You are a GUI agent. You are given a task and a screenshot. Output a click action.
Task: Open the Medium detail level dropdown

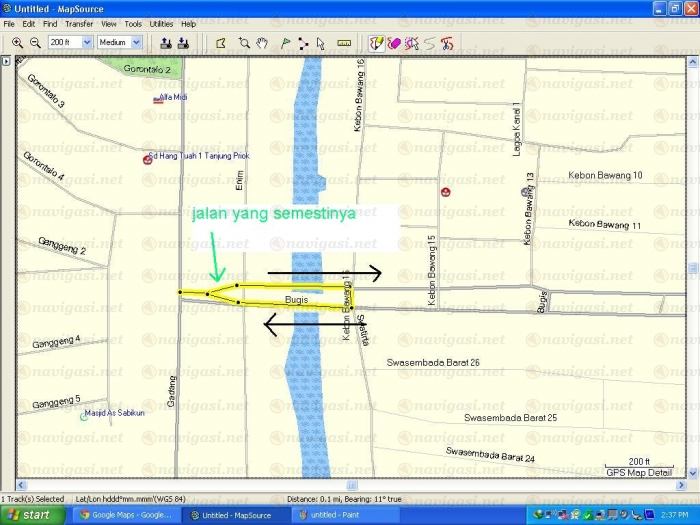coord(136,43)
